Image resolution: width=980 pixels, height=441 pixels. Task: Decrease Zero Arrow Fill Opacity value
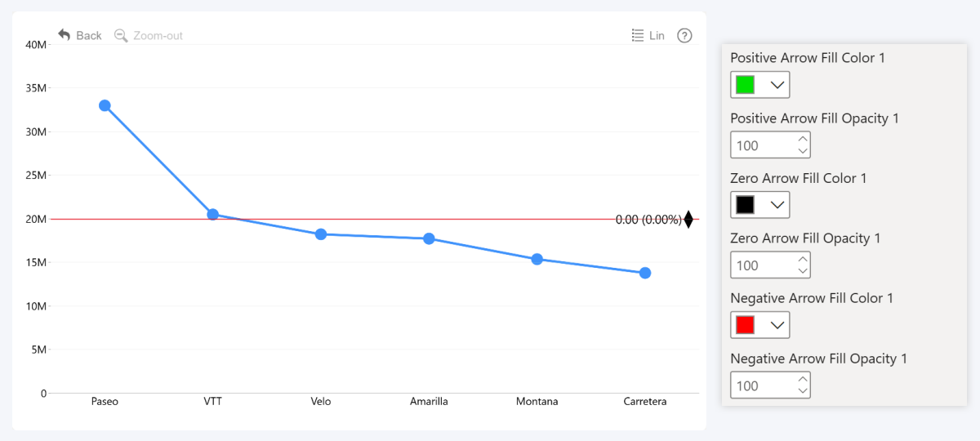803,271
